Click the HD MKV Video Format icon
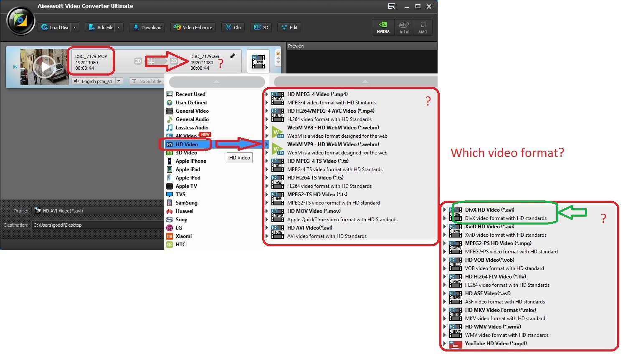The image size is (643, 364). click(456, 314)
